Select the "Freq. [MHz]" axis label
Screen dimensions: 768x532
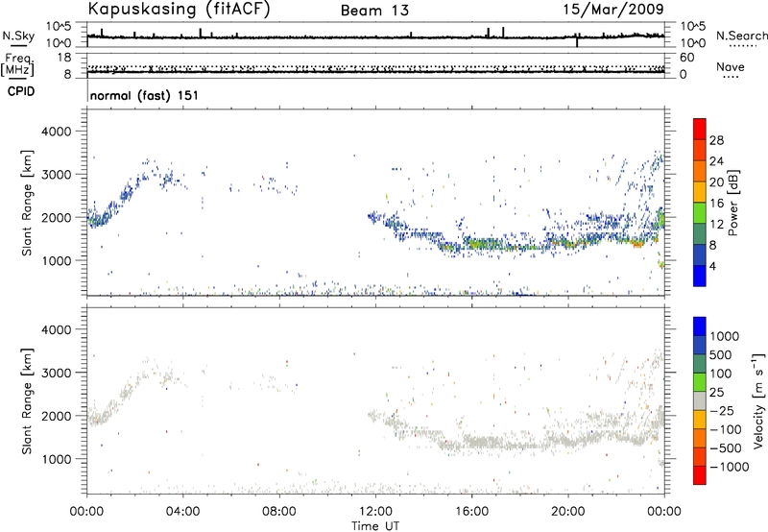pos(18,65)
